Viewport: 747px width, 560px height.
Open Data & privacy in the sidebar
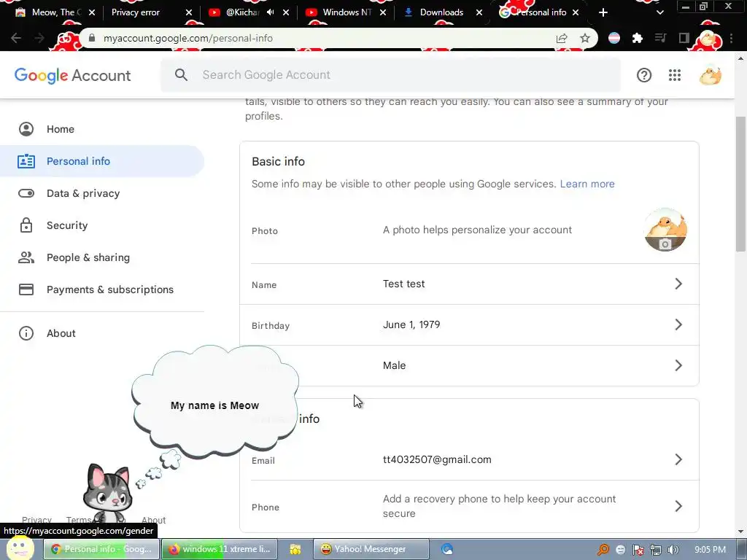(x=102, y=193)
